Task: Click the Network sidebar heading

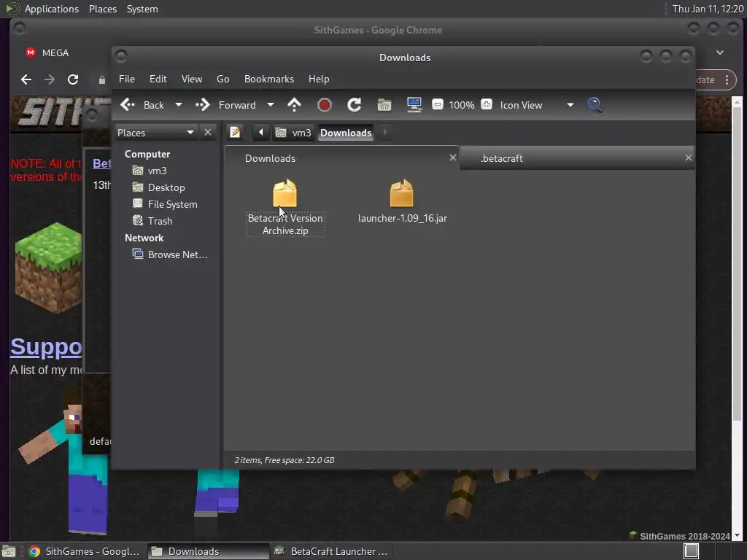Action: pos(144,238)
